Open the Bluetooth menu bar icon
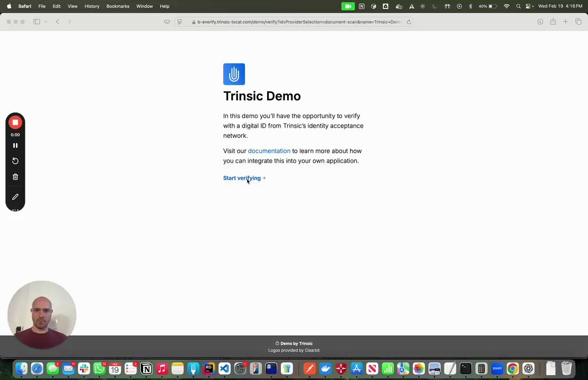Viewport: 588px width, 380px height. coord(470,6)
